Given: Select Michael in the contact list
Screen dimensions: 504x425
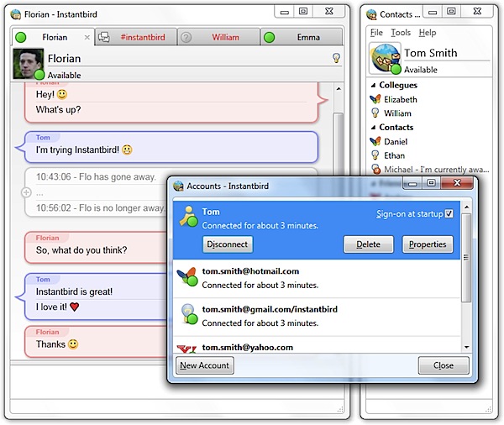Looking at the screenshot, I should tap(430, 170).
